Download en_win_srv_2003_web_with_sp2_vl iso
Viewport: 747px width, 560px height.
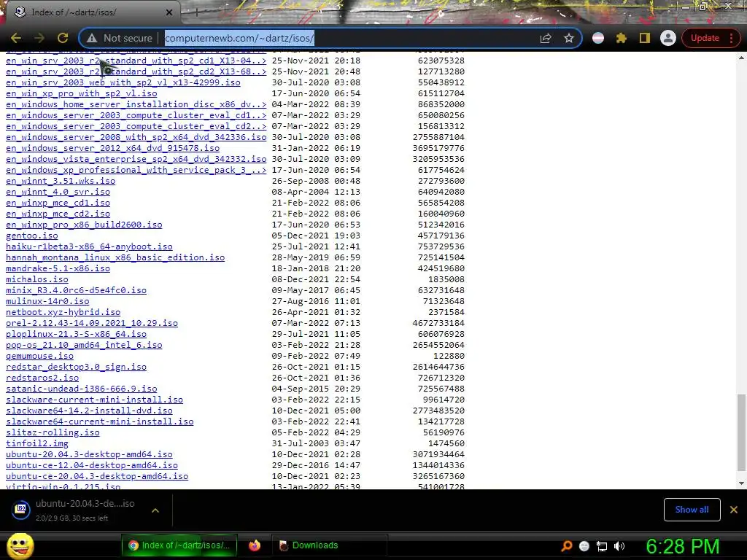coord(123,82)
